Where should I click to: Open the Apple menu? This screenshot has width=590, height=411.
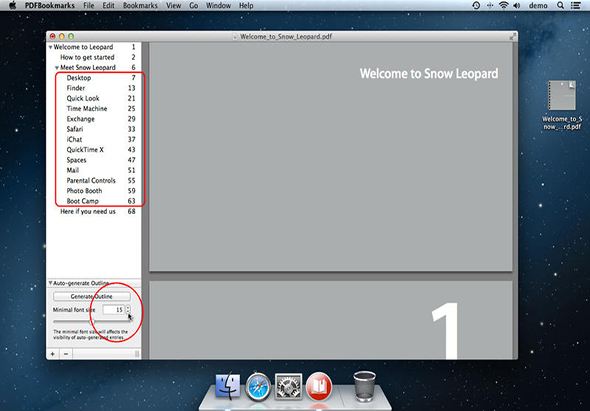coord(12,5)
